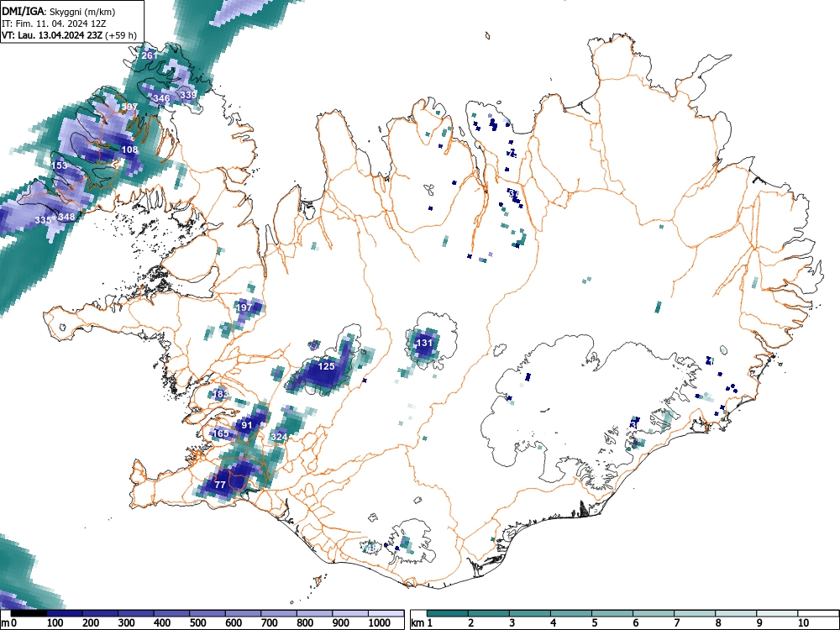Click the '91' visibility label
840x630 pixels.
click(x=247, y=425)
